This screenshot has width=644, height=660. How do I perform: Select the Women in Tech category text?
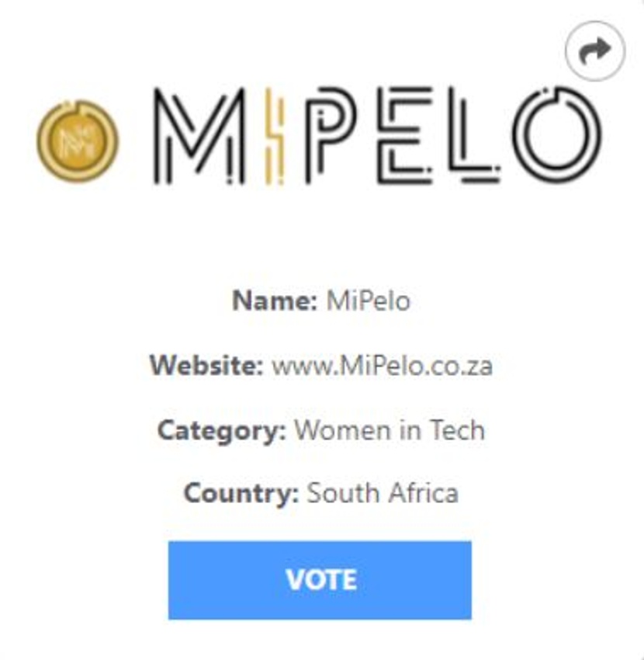click(390, 430)
